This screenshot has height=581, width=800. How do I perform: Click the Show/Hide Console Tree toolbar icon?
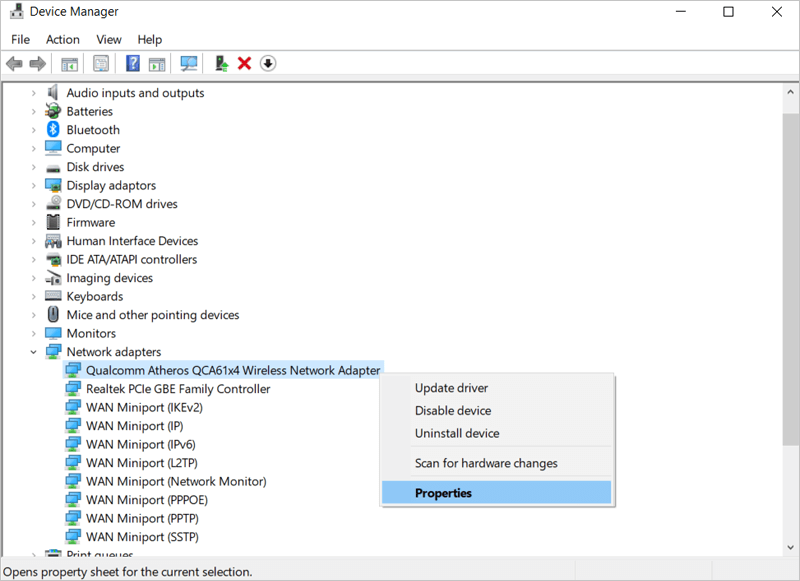coord(69,63)
